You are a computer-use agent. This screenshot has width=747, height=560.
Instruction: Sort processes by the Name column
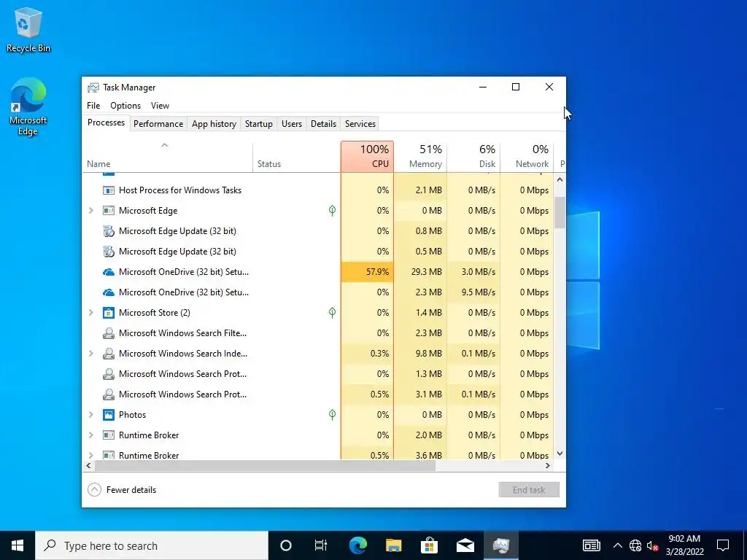click(167, 157)
